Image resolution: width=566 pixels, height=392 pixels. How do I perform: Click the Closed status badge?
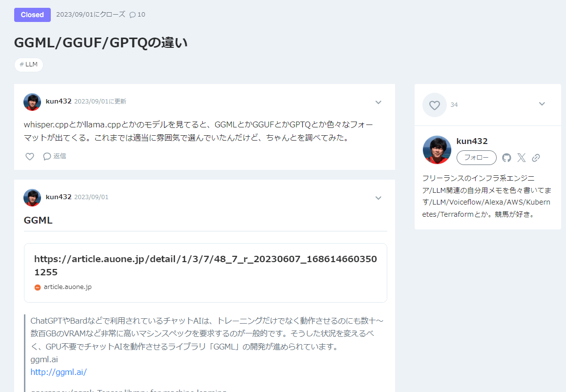pyautogui.click(x=33, y=15)
